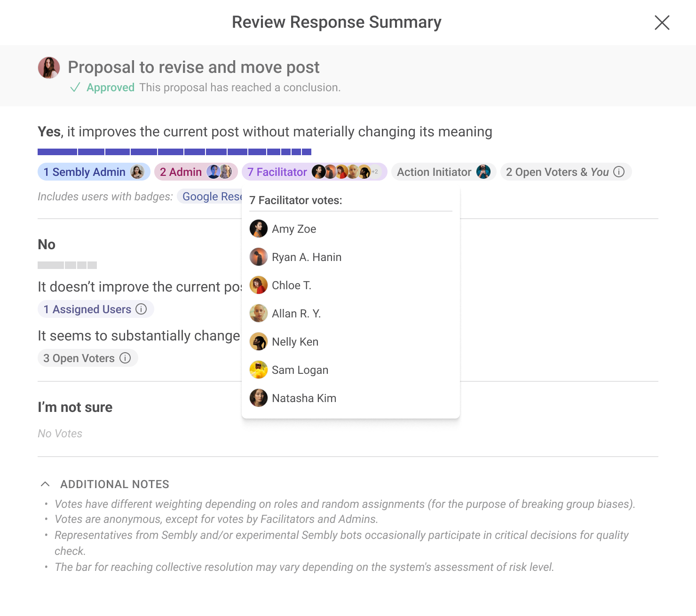Viewport: 696px width, 616px height.
Task: Click Natasha Kim's avatar in list
Action: 258,398
